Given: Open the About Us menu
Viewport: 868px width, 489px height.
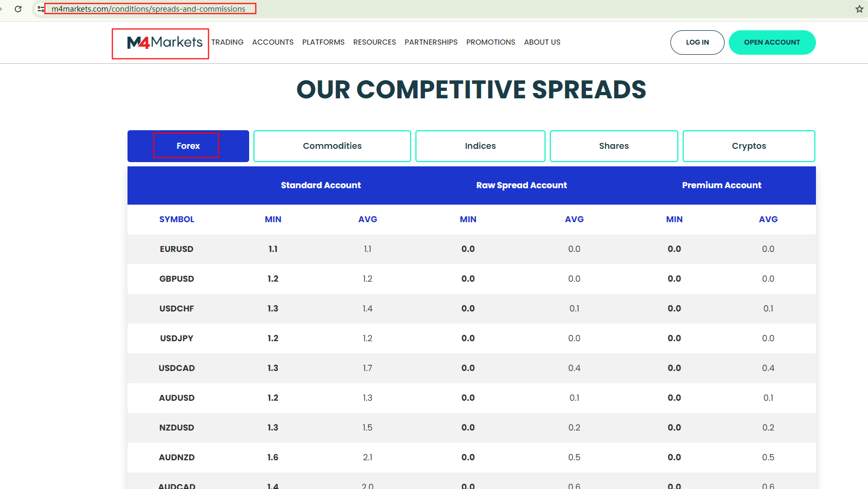Looking at the screenshot, I should pyautogui.click(x=542, y=43).
